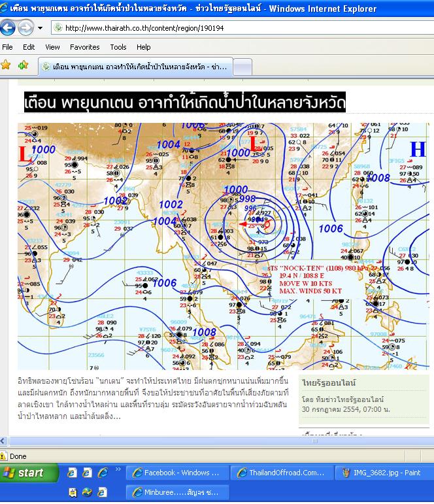Click the blank New Tab button
Viewport: 434px width, 504px height.
coord(242,67)
